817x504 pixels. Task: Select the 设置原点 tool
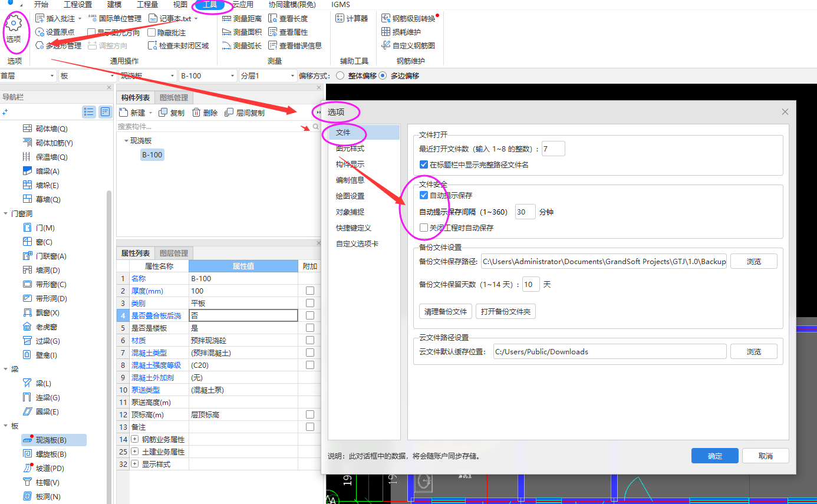55,32
